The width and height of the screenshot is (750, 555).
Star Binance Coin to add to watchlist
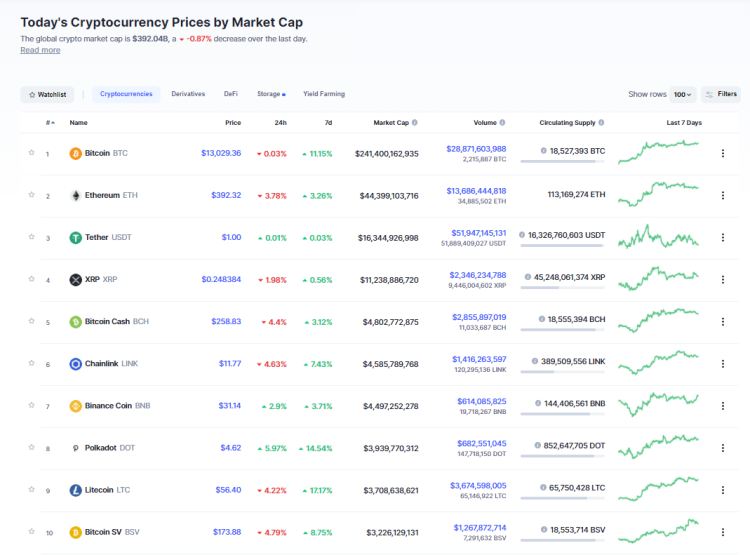pos(32,405)
